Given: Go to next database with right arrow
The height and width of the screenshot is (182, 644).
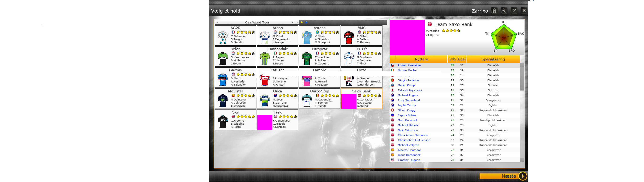Looking at the screenshot, I should coord(297,22).
